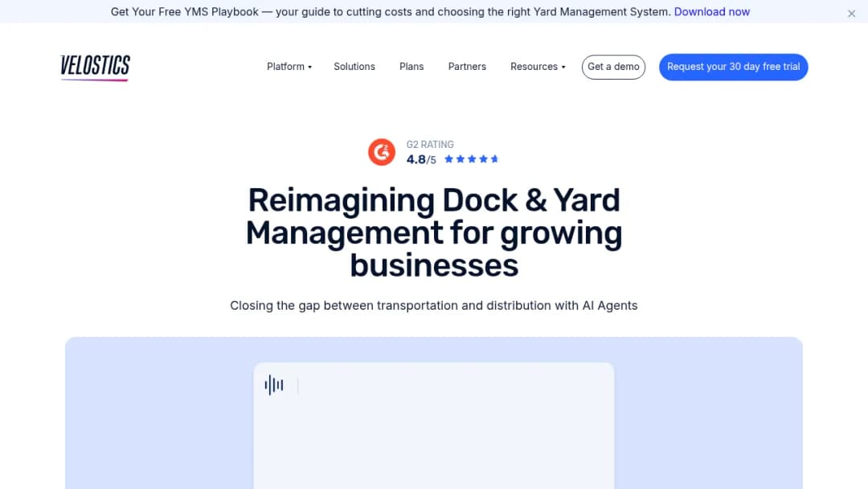The height and width of the screenshot is (489, 868).
Task: Click the Get a demo button
Action: [613, 67]
